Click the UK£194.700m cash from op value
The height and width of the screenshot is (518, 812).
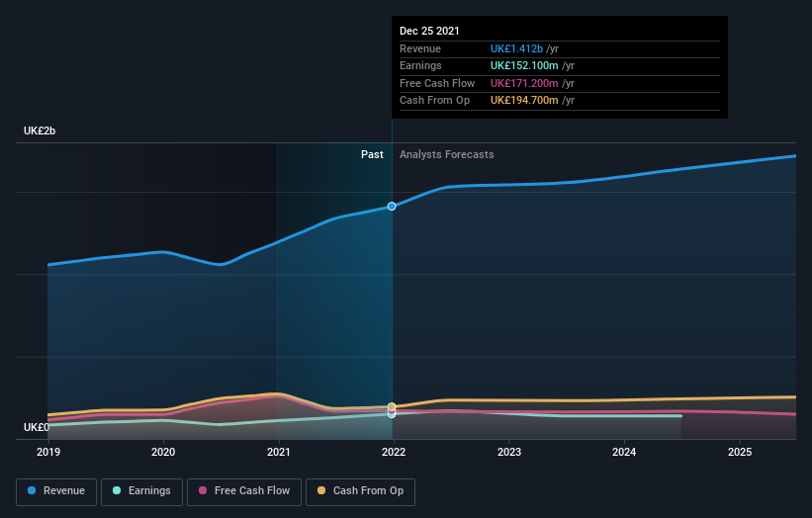(524, 101)
